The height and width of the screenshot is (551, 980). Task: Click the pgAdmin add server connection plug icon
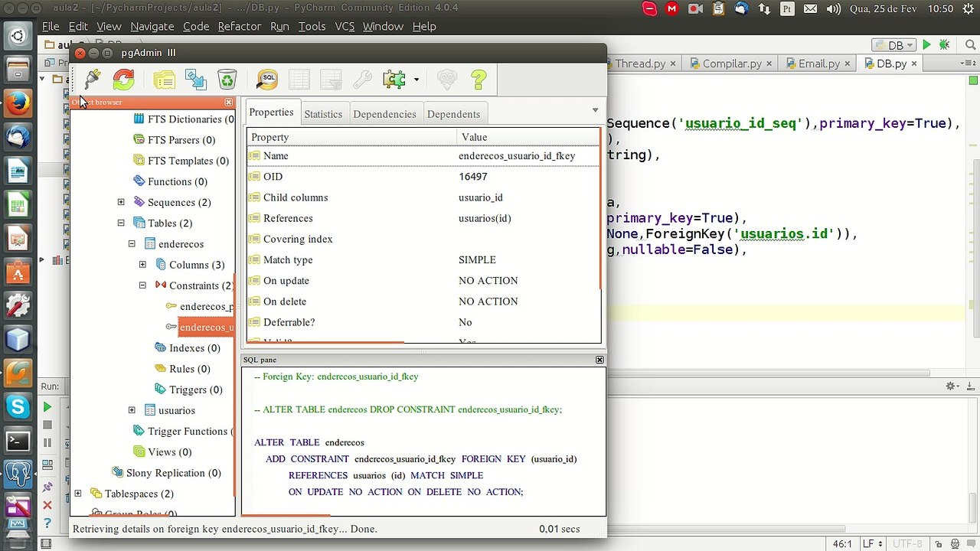coord(93,79)
